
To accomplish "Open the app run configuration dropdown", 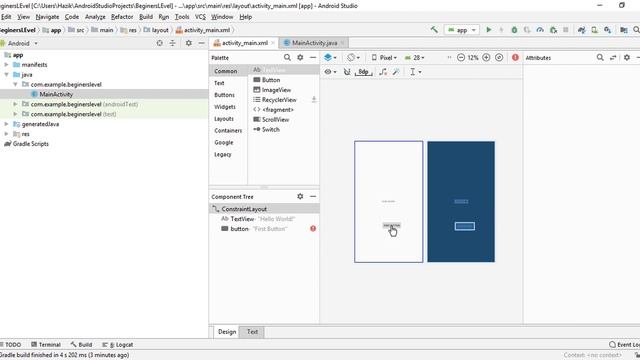I will [x=462, y=30].
